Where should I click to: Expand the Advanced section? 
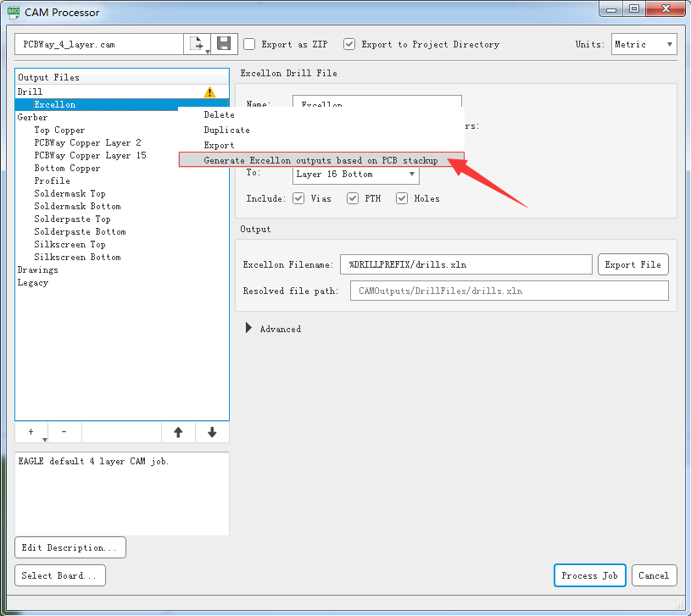248,329
